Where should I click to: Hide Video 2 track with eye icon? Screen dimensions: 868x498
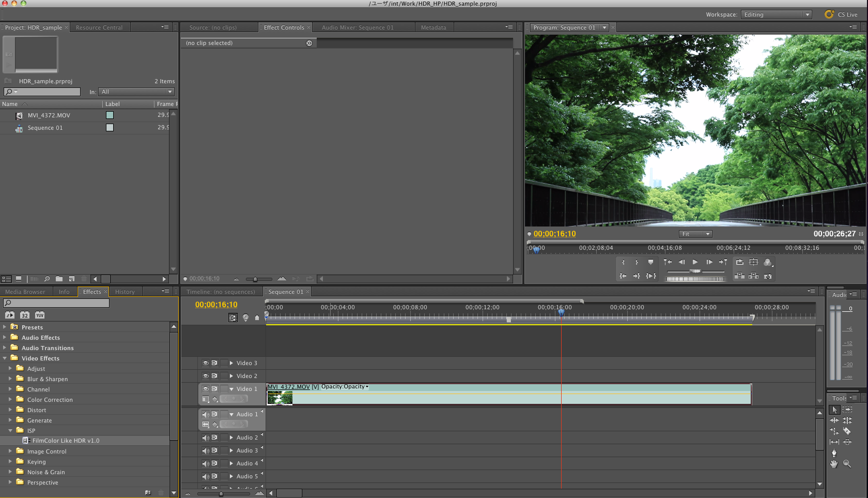pos(206,376)
